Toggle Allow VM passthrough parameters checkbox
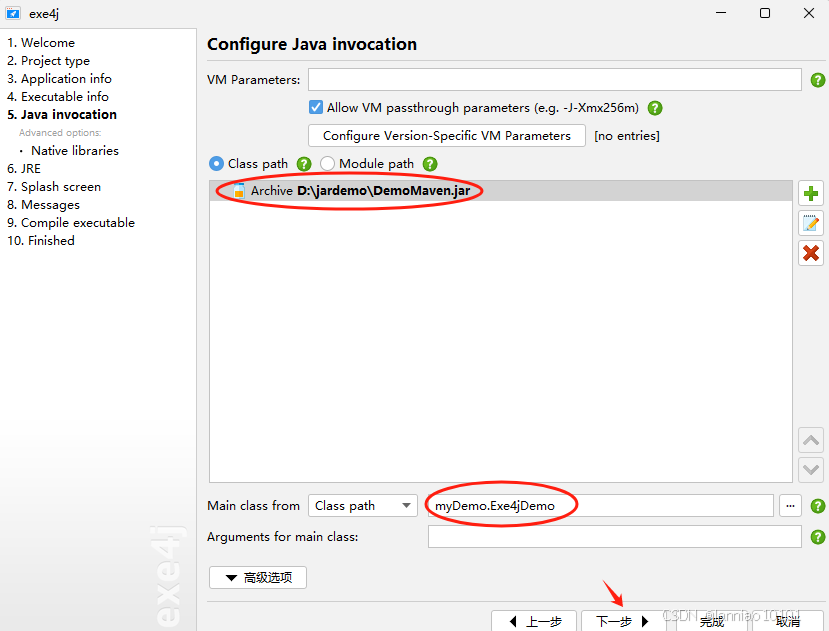Image resolution: width=829 pixels, height=631 pixels. pyautogui.click(x=316, y=107)
